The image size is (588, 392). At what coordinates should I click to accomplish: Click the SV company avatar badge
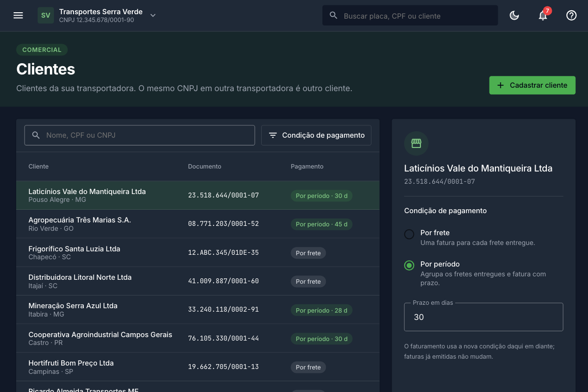point(46,15)
